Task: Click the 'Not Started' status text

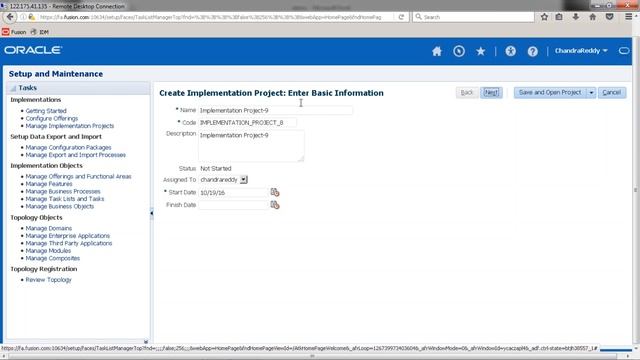Action: [x=216, y=169]
